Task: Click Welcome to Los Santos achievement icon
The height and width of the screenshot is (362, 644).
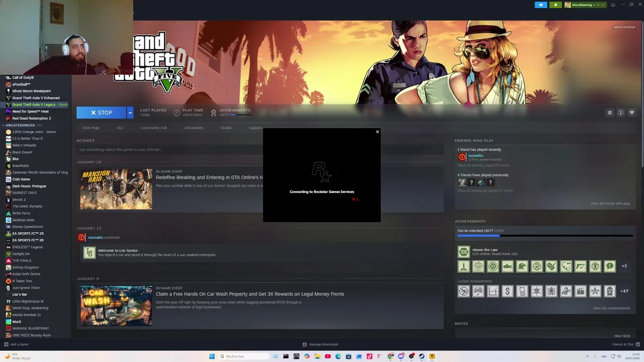Action: (x=90, y=252)
